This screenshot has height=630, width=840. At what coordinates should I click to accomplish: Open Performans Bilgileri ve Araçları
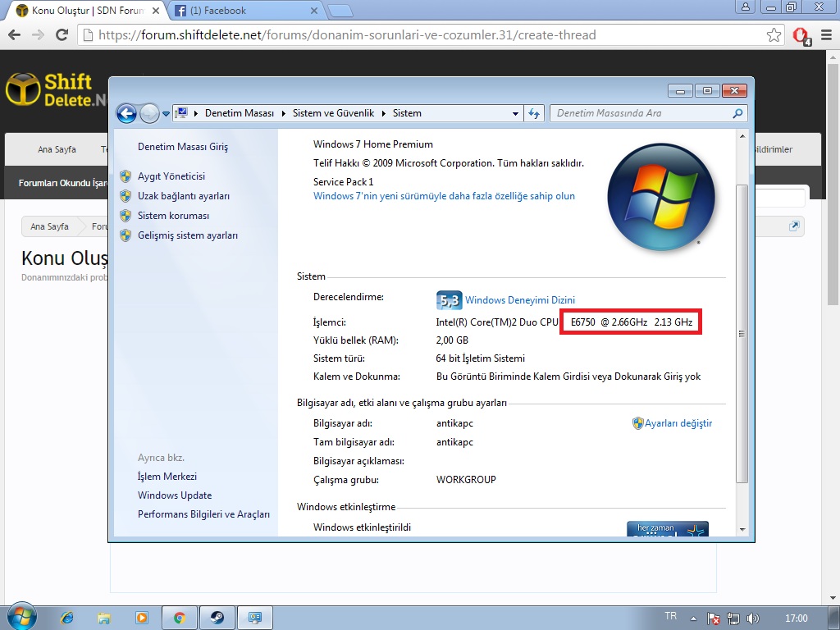point(203,514)
